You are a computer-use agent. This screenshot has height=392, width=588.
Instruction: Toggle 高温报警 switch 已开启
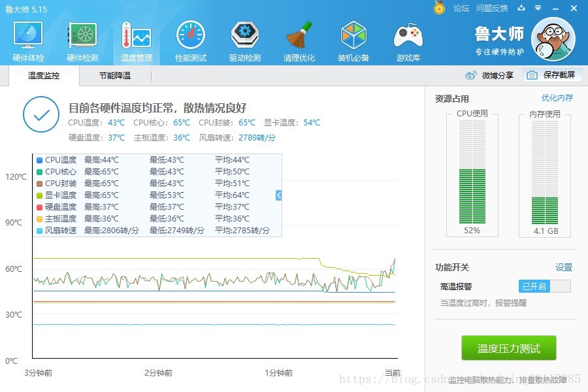point(544,286)
